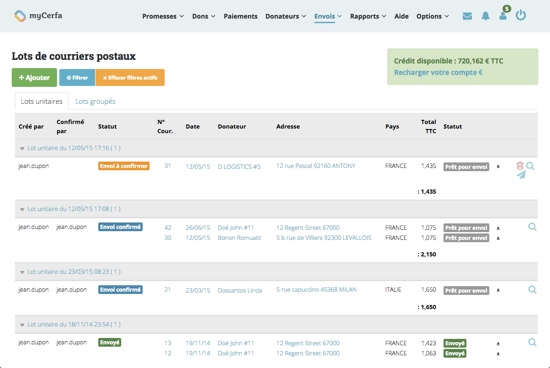Viewport: 550px width, 368px height.
Task: Click small arrow icon in courrier 13 row
Action: coord(498,343)
